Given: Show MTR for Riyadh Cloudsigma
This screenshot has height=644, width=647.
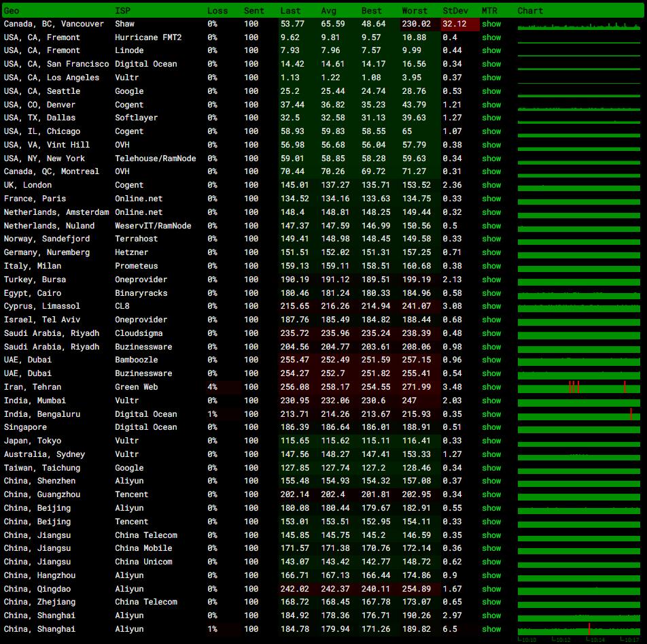Looking at the screenshot, I should point(491,333).
